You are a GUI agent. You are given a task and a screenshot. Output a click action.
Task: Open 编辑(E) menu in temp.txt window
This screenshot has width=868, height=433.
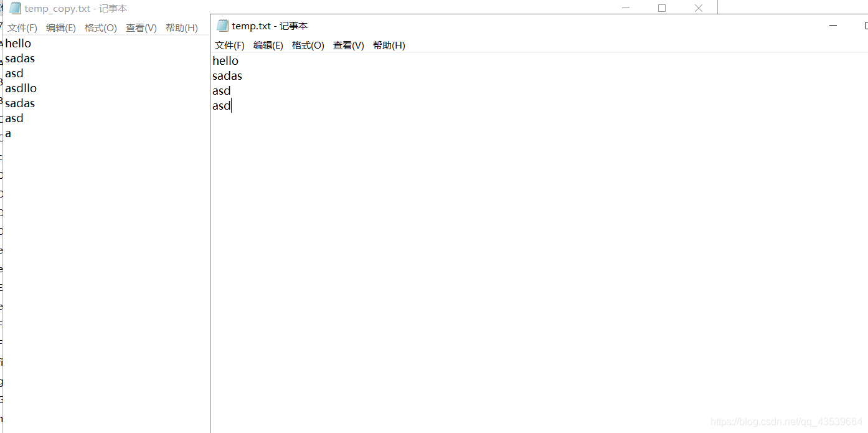pyautogui.click(x=268, y=45)
